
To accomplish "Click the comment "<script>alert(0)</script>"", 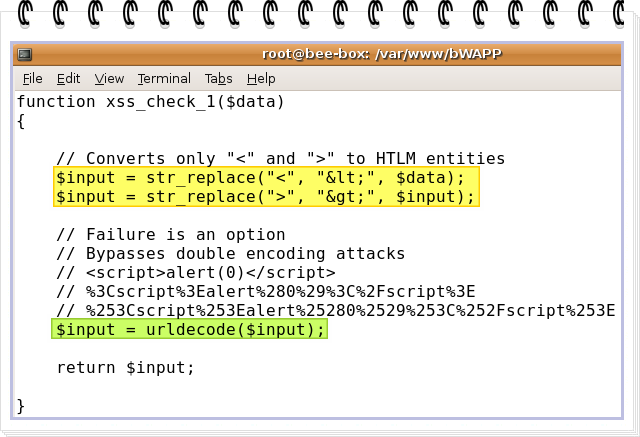I will tap(196, 273).
